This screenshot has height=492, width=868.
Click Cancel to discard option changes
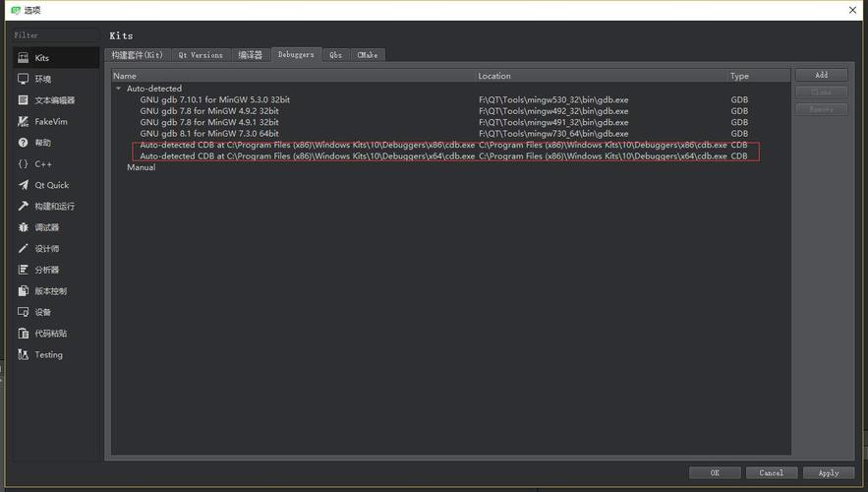point(772,473)
